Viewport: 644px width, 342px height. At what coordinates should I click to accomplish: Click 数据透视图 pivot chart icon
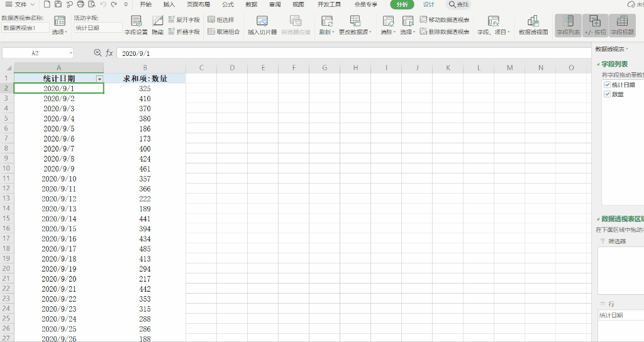coord(533,25)
